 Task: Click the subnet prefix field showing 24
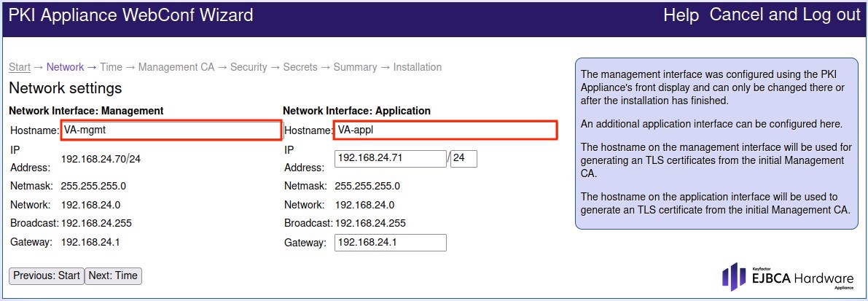click(x=464, y=158)
